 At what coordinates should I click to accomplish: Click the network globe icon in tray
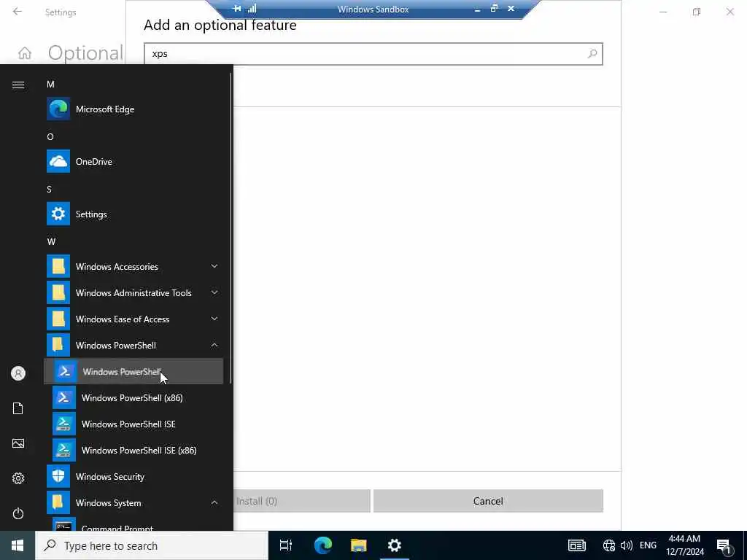(x=609, y=545)
